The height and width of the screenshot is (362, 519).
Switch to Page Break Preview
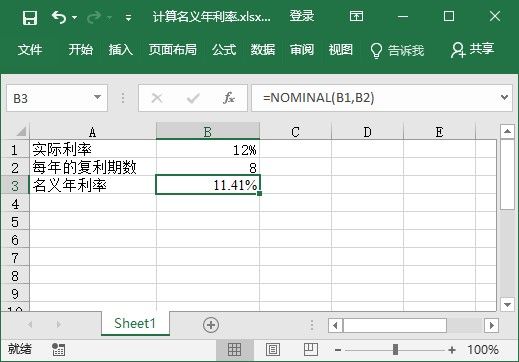click(311, 349)
